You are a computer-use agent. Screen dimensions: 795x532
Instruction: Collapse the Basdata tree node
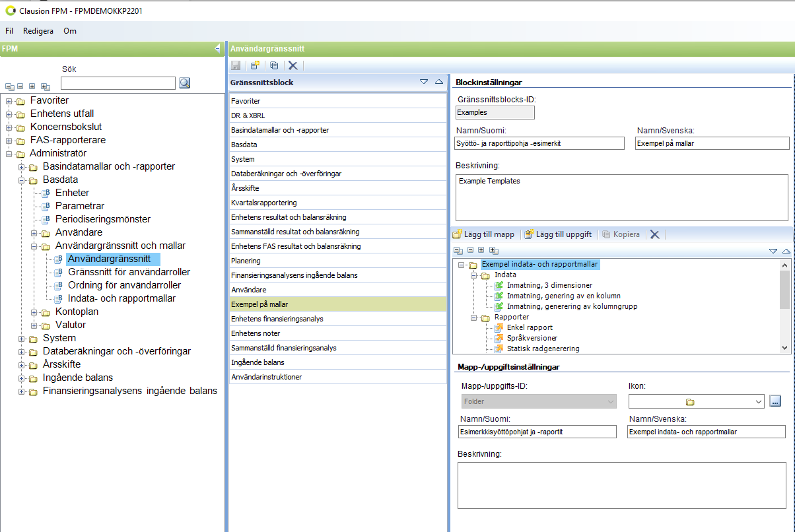[22, 180]
